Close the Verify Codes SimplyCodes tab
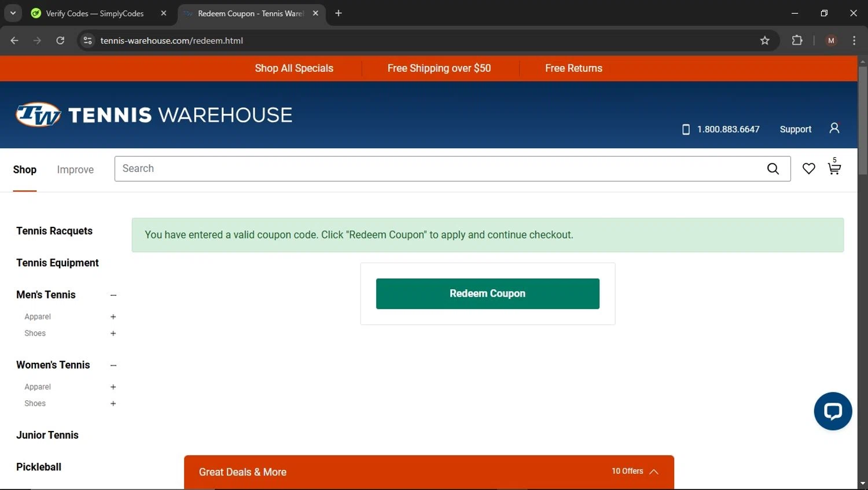 [164, 13]
